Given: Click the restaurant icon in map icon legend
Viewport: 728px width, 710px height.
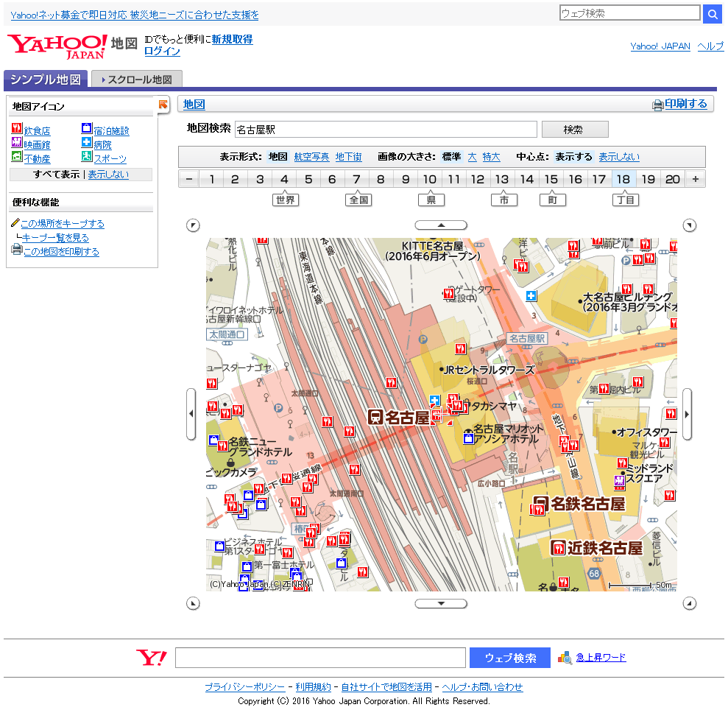Looking at the screenshot, I should [x=17, y=128].
